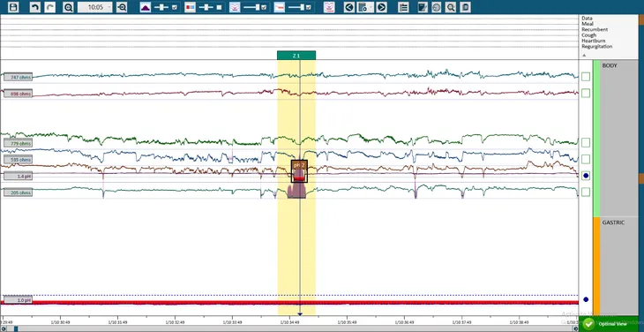
Task: Collapse the event list with the triangle arrow
Action: pyautogui.click(x=584, y=55)
